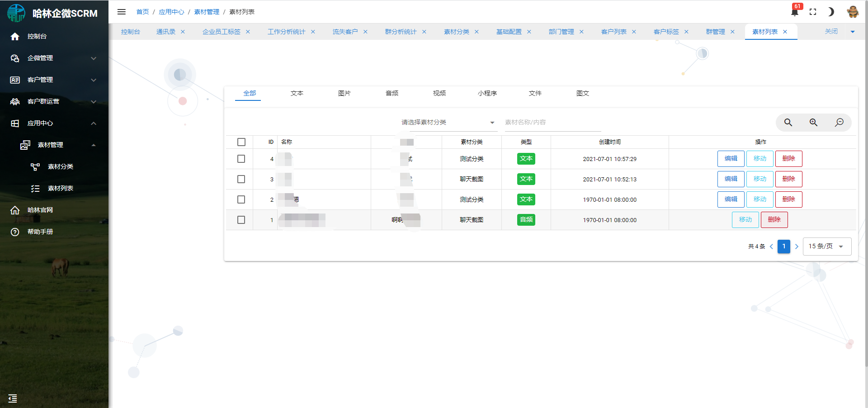Viewport: 868px width, 408px height.
Task: Click the zoom-in search icon
Action: (x=813, y=123)
